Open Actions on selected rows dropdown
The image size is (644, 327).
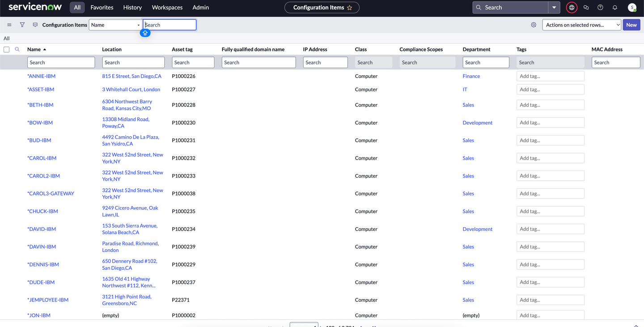point(582,25)
